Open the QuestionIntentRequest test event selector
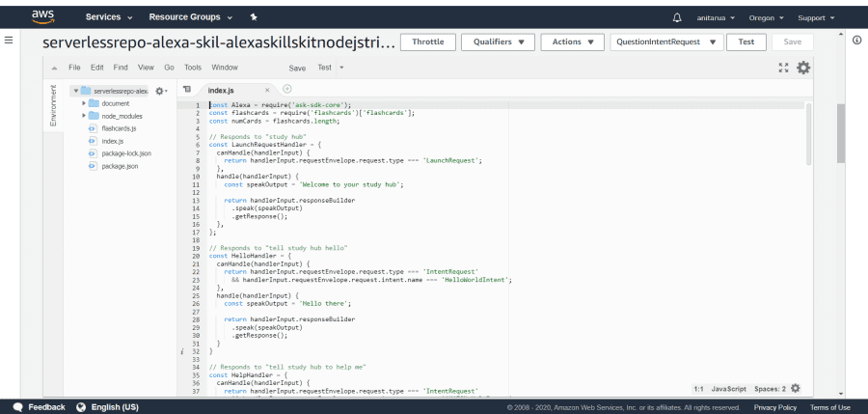This screenshot has width=868, height=414. click(666, 42)
